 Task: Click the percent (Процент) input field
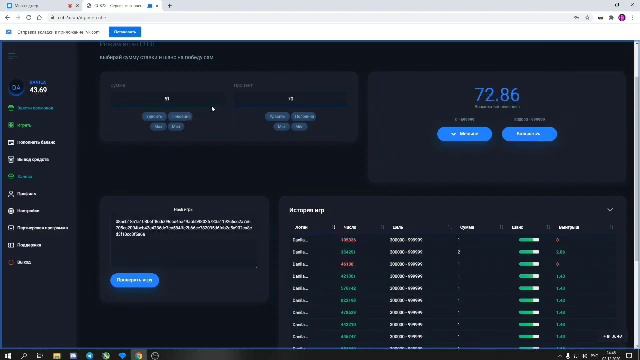[x=291, y=99]
